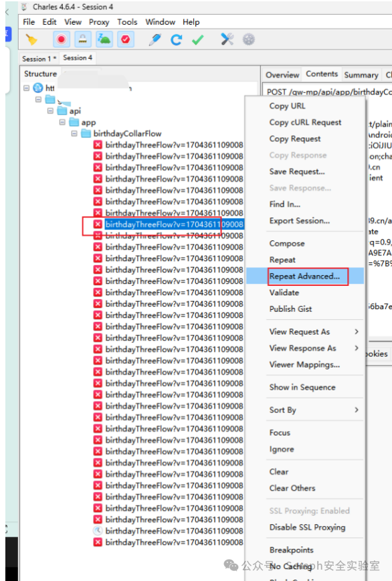392x581 pixels.
Task: Open the Tools menu
Action: [x=127, y=22]
